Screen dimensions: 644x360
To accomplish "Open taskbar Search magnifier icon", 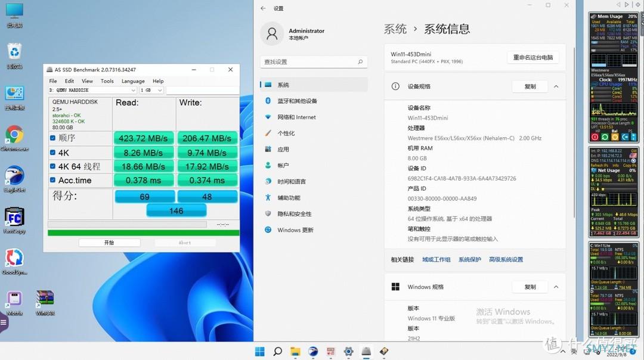I will [278, 352].
